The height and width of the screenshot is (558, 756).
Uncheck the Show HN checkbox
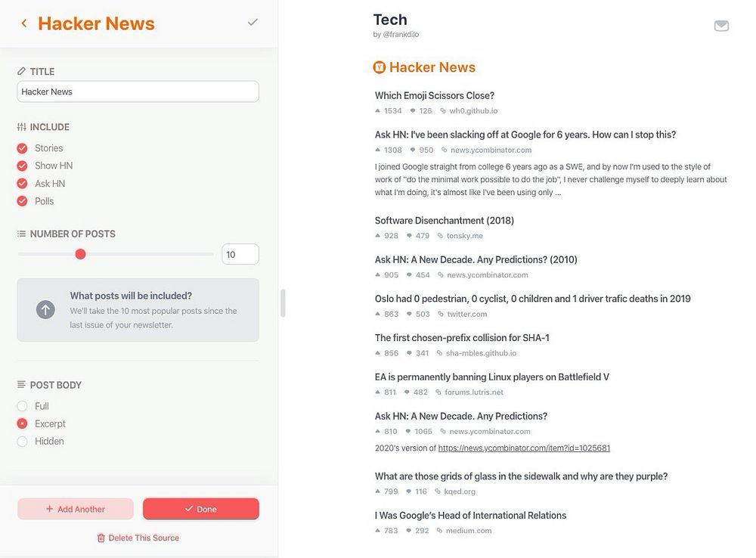tap(22, 166)
